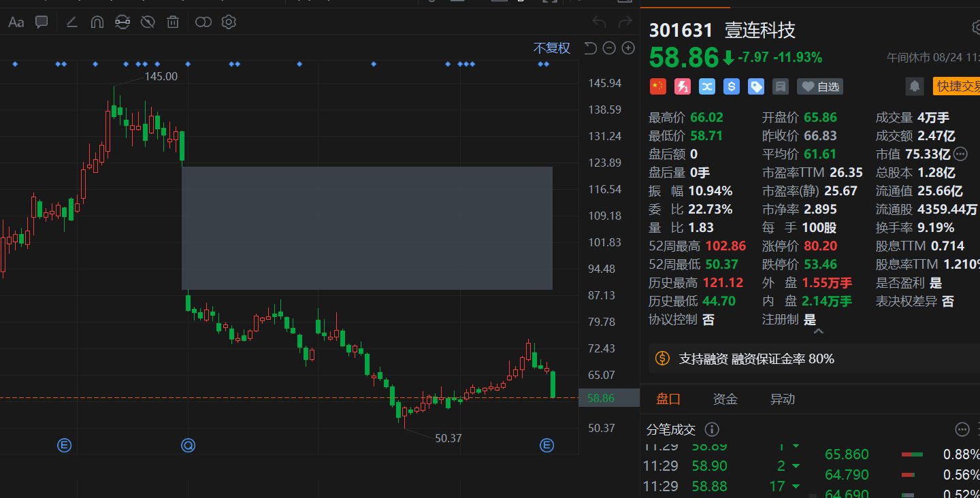This screenshot has height=498, width=980.
Task: Toggle the magnet snap tool
Action: click(97, 22)
